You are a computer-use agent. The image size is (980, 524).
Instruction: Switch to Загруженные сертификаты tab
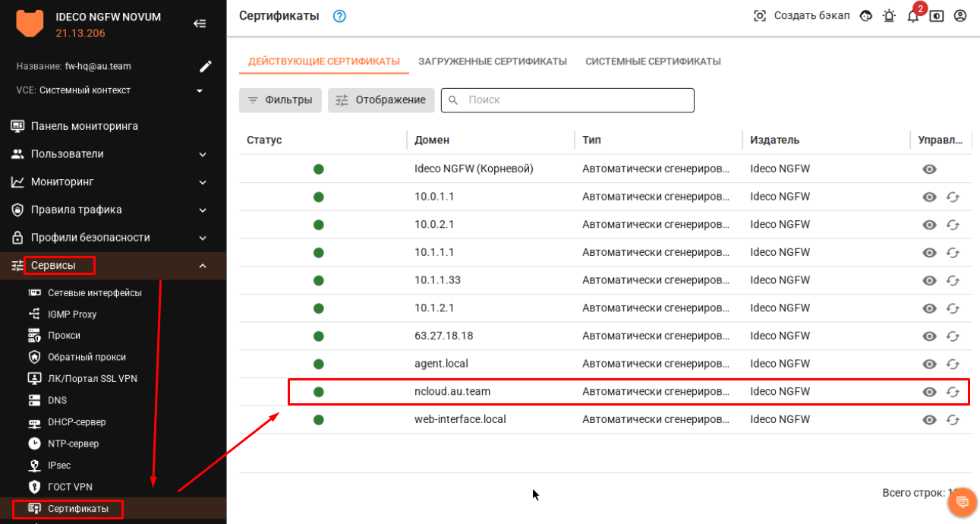point(493,62)
